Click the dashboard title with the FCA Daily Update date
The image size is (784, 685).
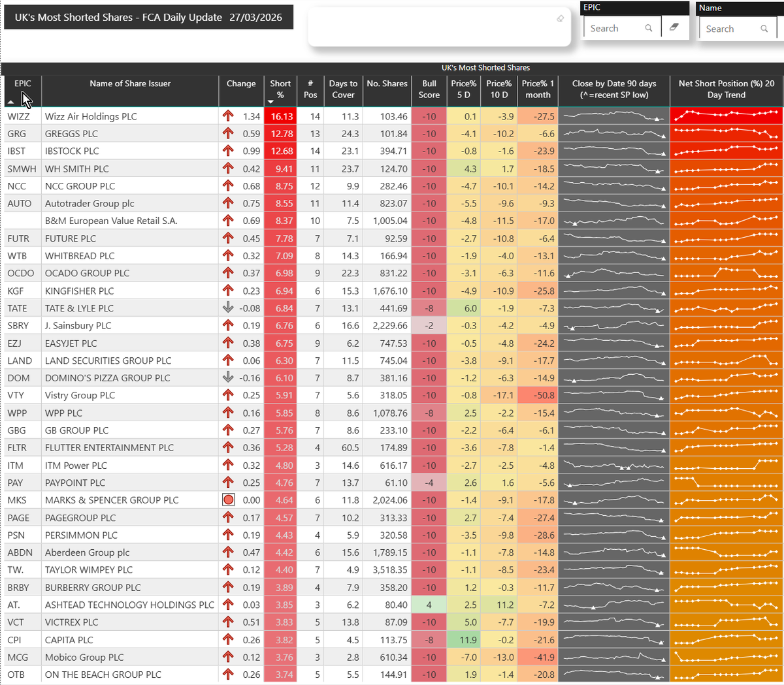click(148, 18)
